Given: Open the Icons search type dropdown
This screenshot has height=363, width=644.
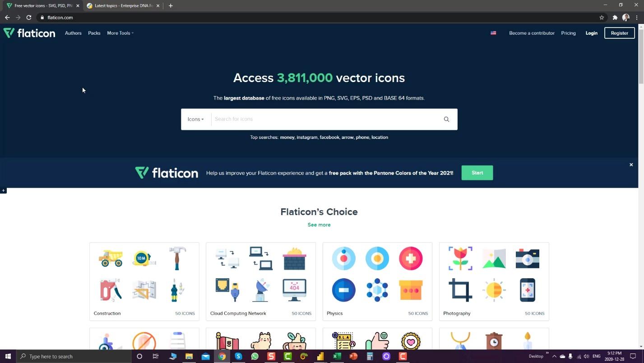Looking at the screenshot, I should pyautogui.click(x=196, y=119).
